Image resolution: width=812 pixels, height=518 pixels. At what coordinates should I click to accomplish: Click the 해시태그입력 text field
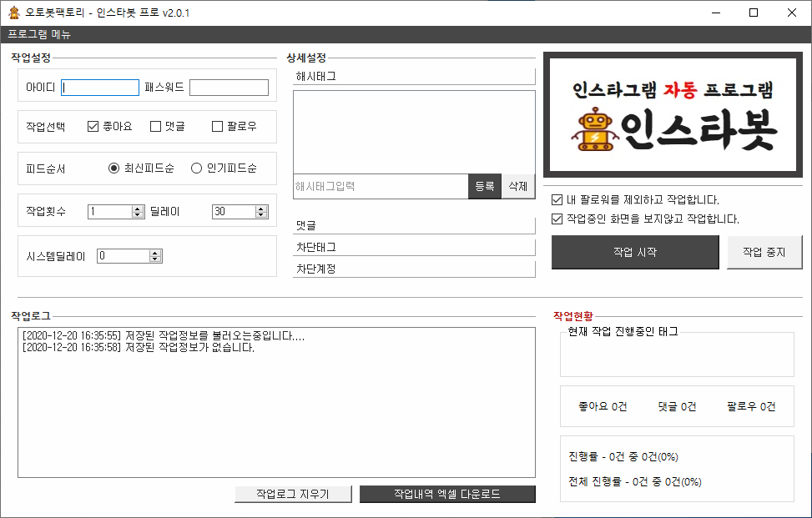tap(381, 186)
